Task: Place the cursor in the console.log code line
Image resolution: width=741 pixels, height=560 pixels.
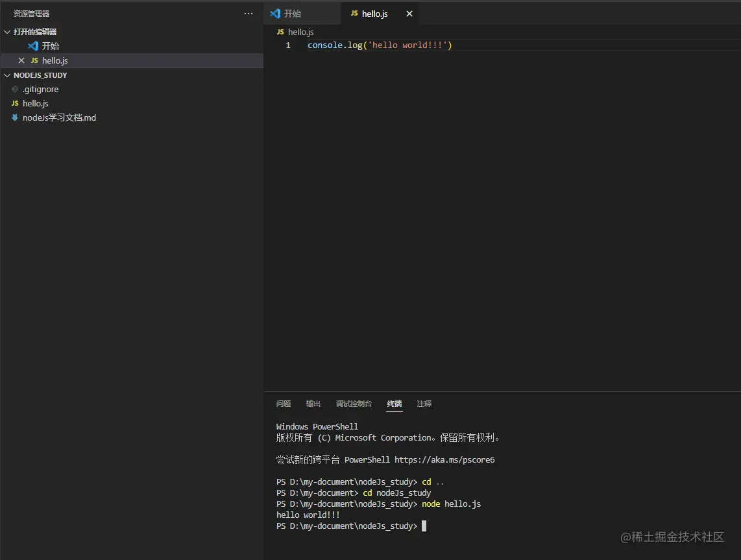Action: (x=380, y=45)
